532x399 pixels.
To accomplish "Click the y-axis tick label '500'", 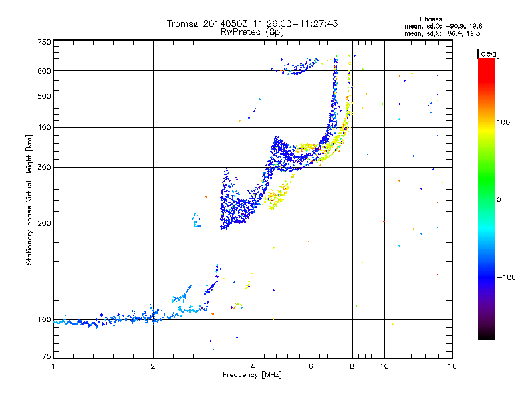I will tap(44, 96).
